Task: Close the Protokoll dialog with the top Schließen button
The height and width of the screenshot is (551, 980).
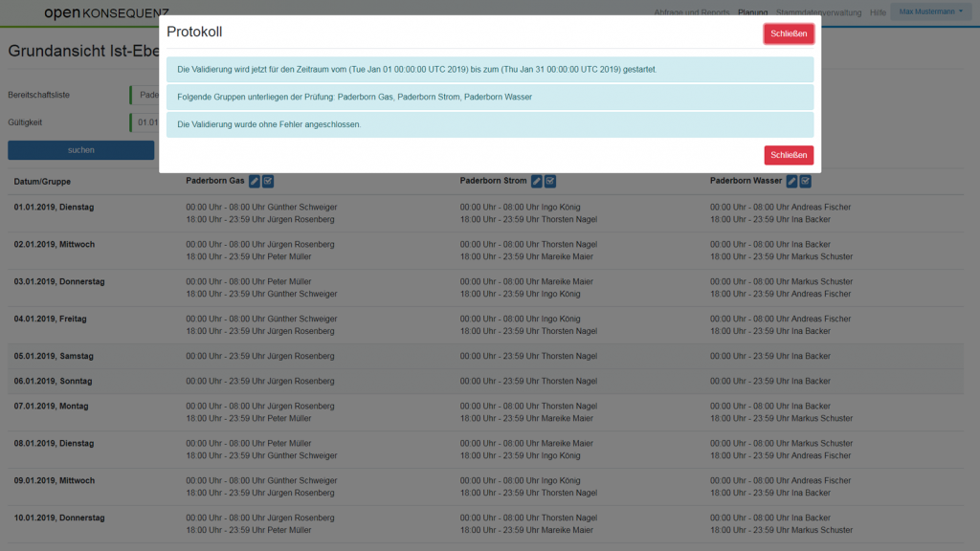Action: (789, 33)
